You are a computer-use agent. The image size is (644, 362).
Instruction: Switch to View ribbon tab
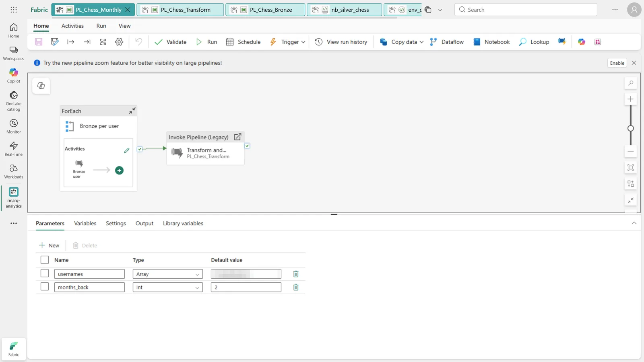tap(124, 26)
